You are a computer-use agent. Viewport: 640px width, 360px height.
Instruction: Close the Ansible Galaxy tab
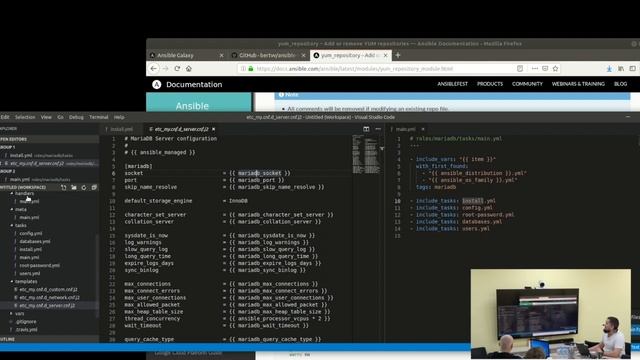click(222, 55)
